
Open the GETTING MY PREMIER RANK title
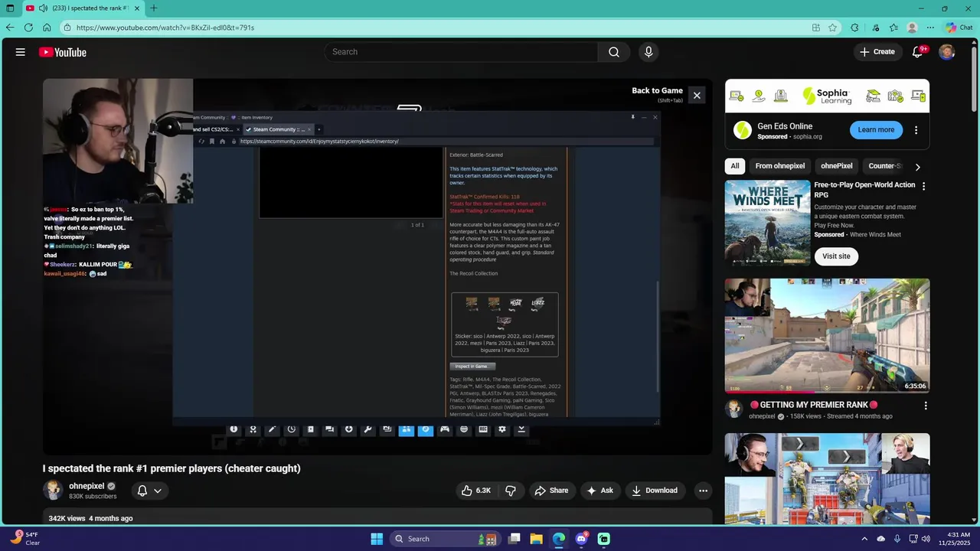coord(814,405)
